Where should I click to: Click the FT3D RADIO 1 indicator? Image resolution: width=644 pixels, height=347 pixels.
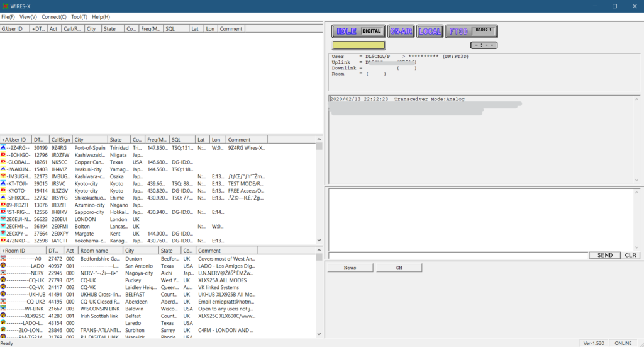[472, 31]
